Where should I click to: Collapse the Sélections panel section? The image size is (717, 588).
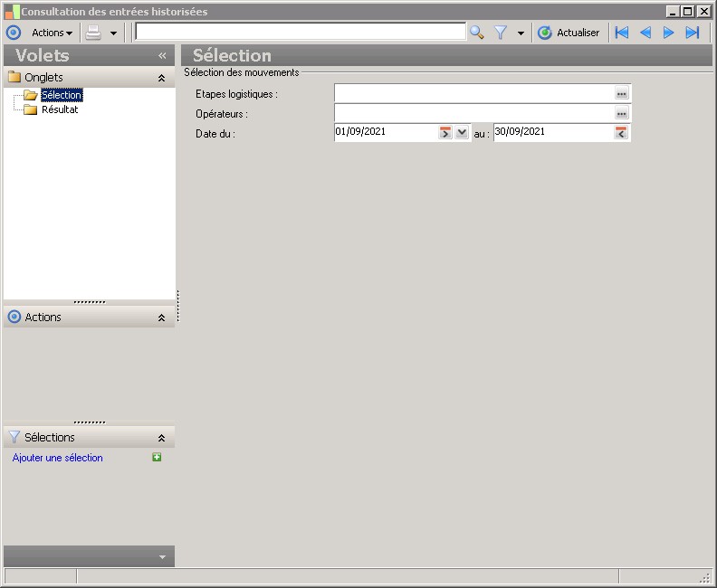click(161, 438)
